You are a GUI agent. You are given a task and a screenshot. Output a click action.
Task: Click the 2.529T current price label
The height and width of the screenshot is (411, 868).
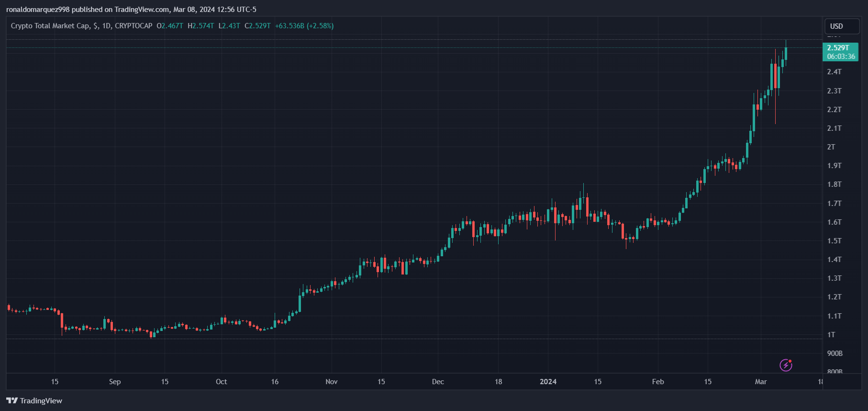pos(838,48)
